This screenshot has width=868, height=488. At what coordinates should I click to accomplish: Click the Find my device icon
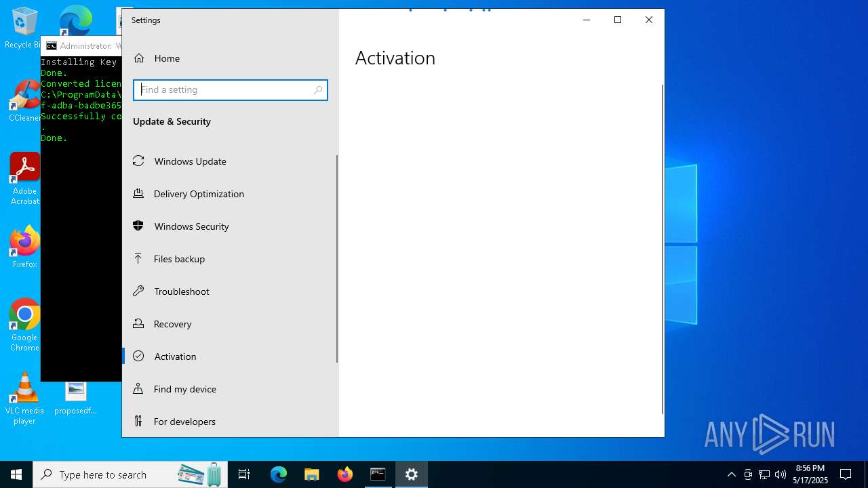coord(138,389)
